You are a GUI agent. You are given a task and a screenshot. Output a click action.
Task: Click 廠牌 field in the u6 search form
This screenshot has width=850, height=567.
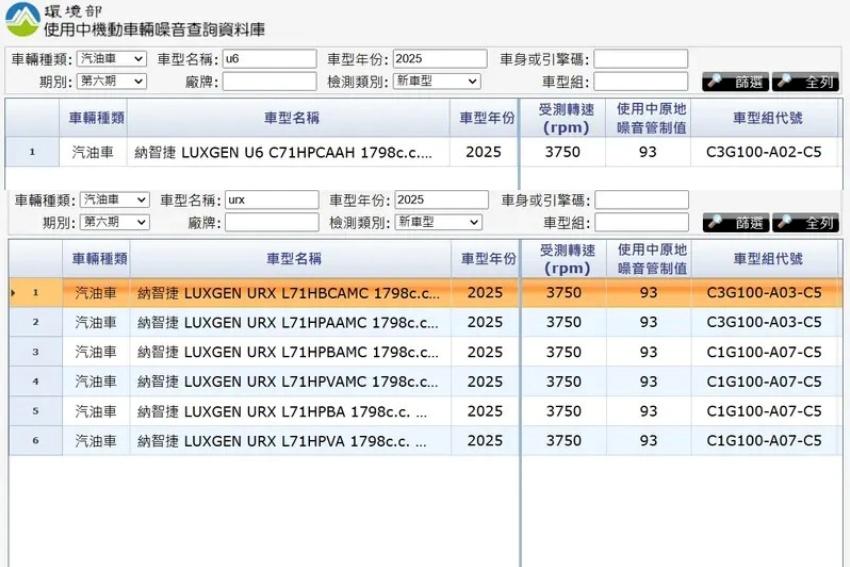pyautogui.click(x=269, y=81)
